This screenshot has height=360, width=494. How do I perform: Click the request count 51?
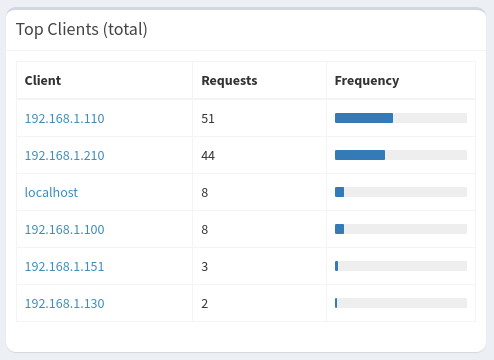[x=208, y=119]
